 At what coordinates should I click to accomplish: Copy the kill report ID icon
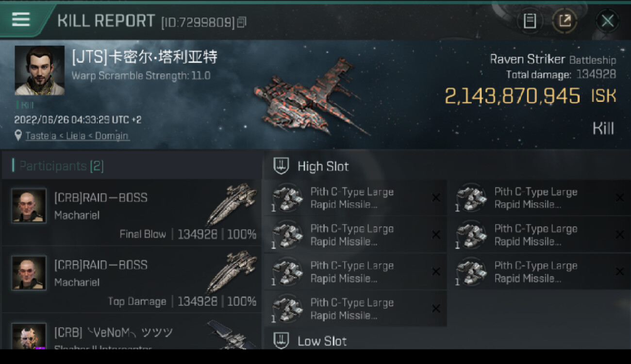coord(241,22)
